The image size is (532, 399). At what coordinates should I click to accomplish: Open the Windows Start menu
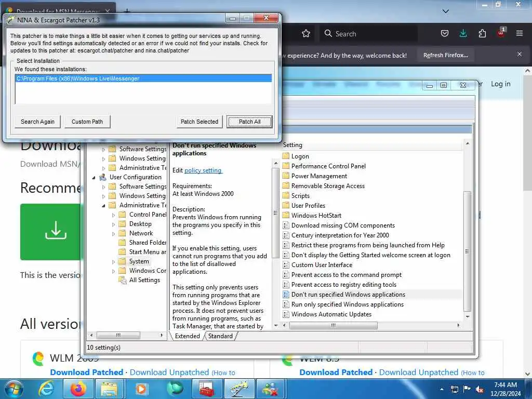tap(14, 389)
